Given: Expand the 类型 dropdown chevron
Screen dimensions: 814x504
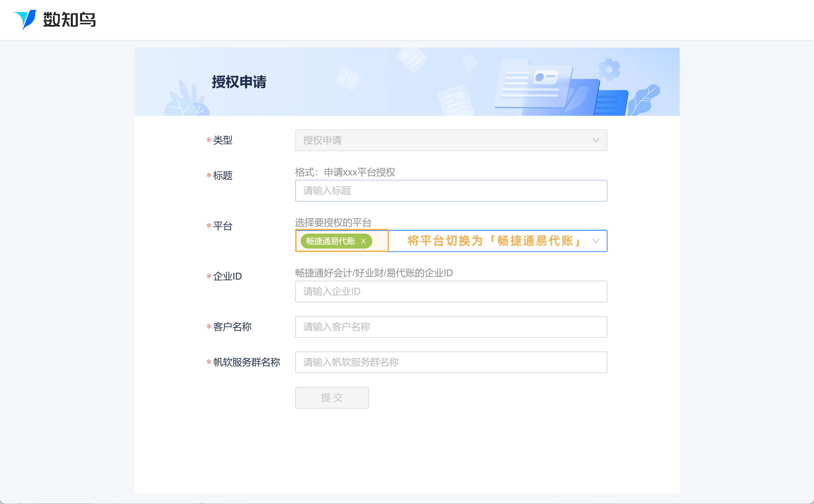Looking at the screenshot, I should (596, 140).
